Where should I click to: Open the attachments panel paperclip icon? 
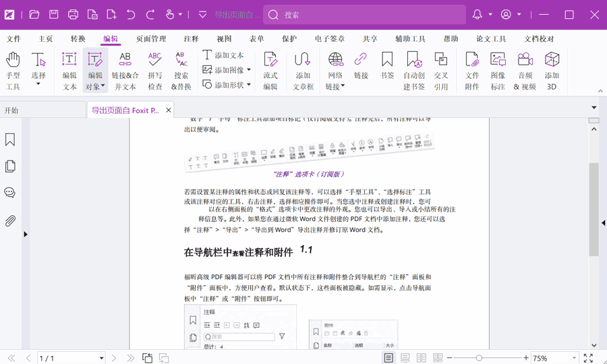(x=10, y=221)
